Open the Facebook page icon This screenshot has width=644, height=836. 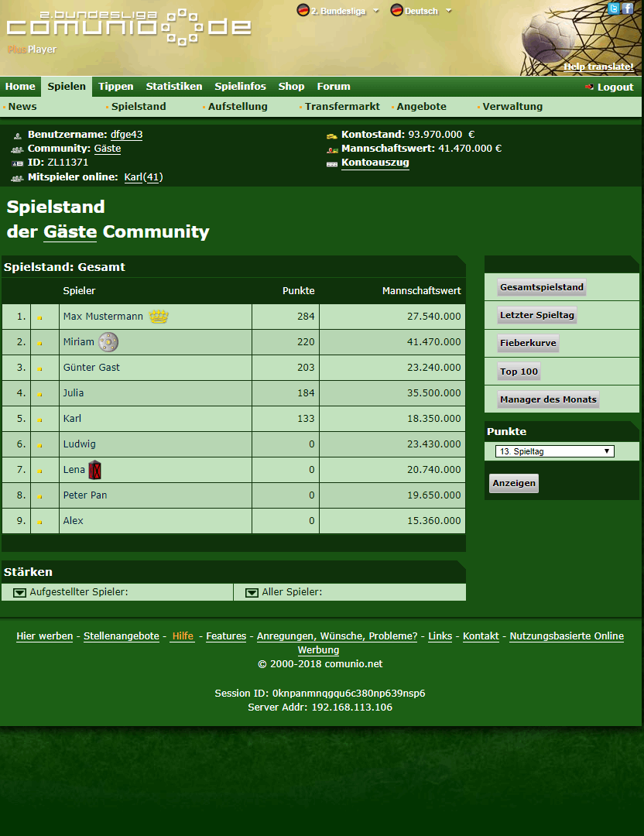628,9
